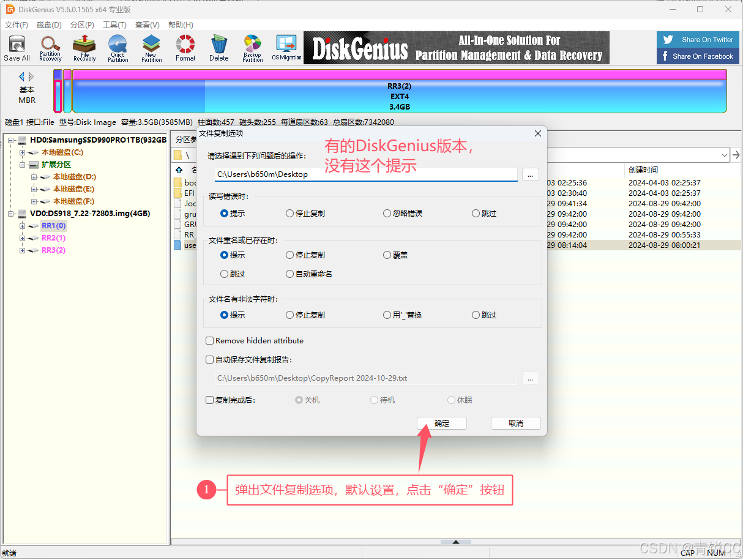The image size is (743, 560).
Task: Open the 文件(F) menu
Action: pos(17,25)
